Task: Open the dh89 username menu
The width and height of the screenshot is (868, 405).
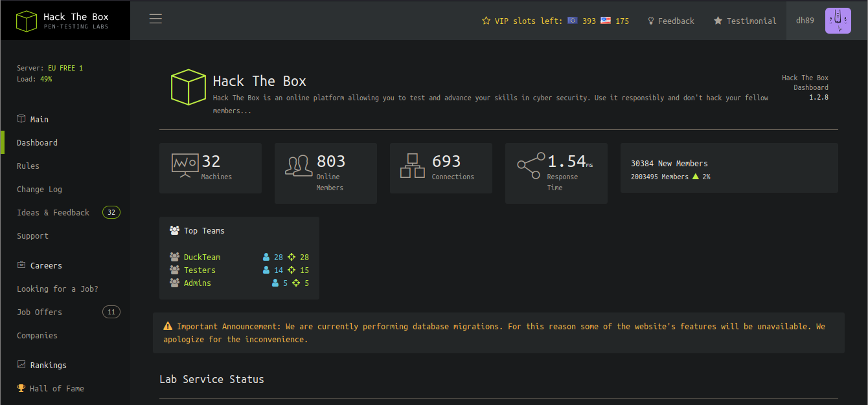Action: [805, 20]
